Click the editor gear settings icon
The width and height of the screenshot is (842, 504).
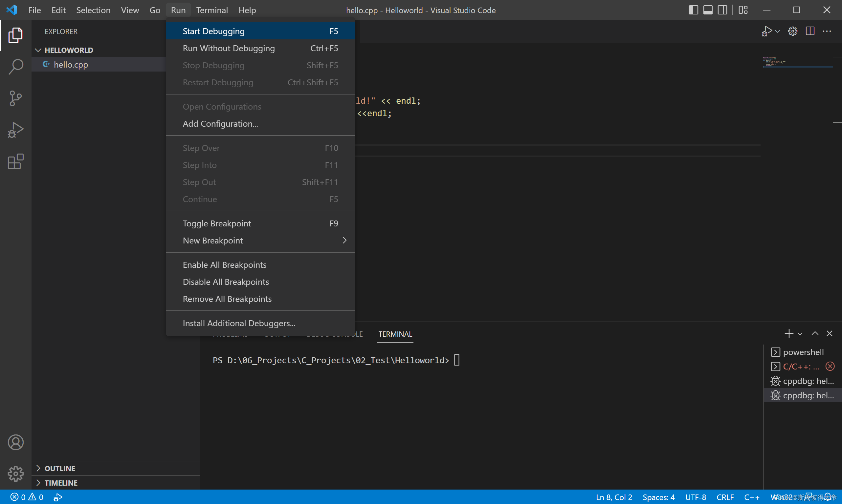point(792,31)
